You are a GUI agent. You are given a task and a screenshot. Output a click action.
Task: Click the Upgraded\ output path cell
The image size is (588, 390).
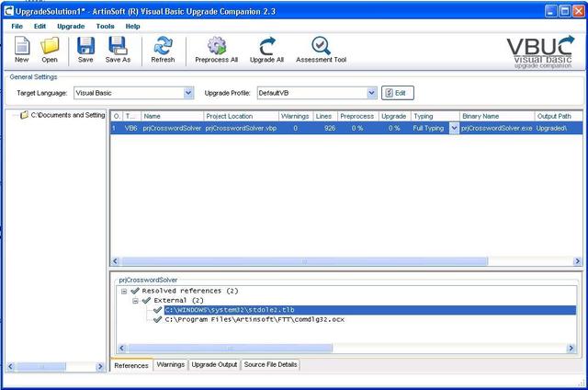point(559,129)
